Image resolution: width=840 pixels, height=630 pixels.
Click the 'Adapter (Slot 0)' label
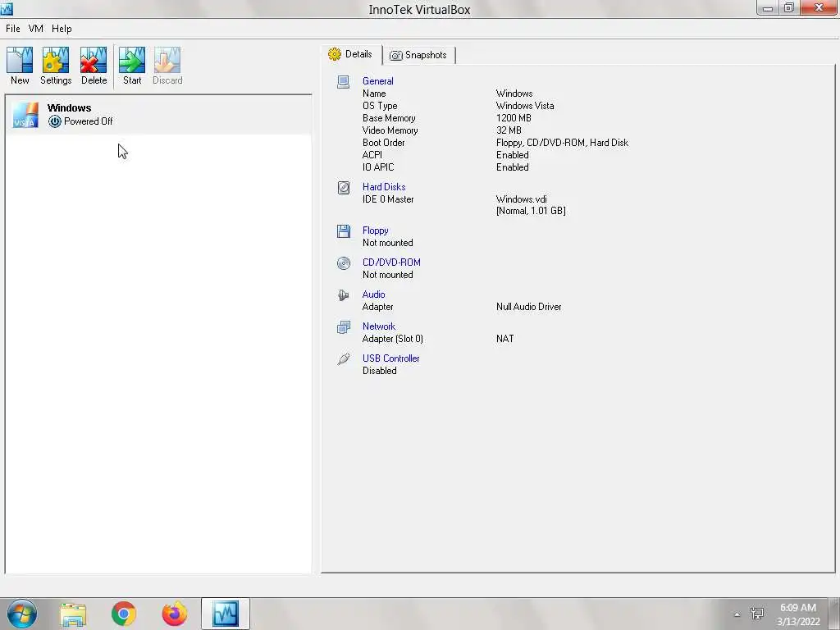pyautogui.click(x=393, y=339)
